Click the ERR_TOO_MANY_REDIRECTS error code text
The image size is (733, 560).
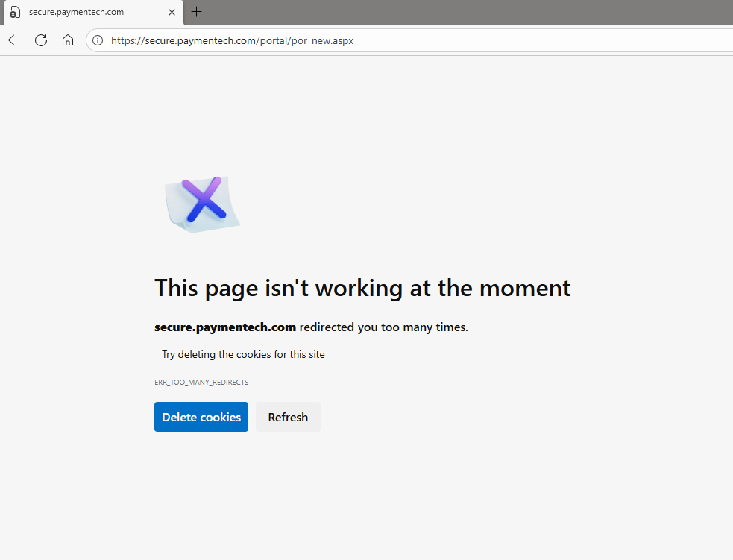pyautogui.click(x=201, y=383)
